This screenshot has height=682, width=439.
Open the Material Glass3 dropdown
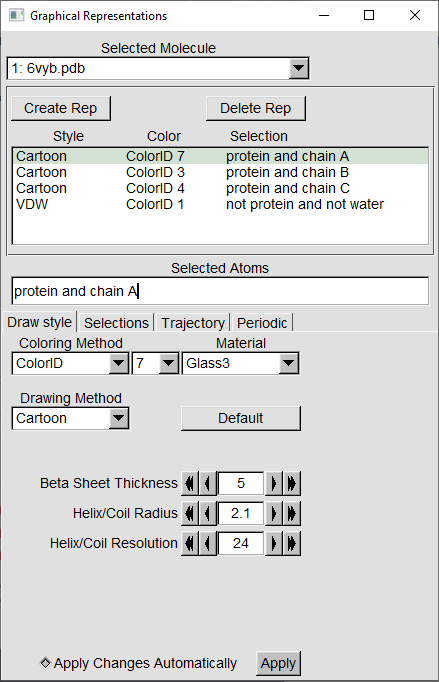[x=288, y=363]
